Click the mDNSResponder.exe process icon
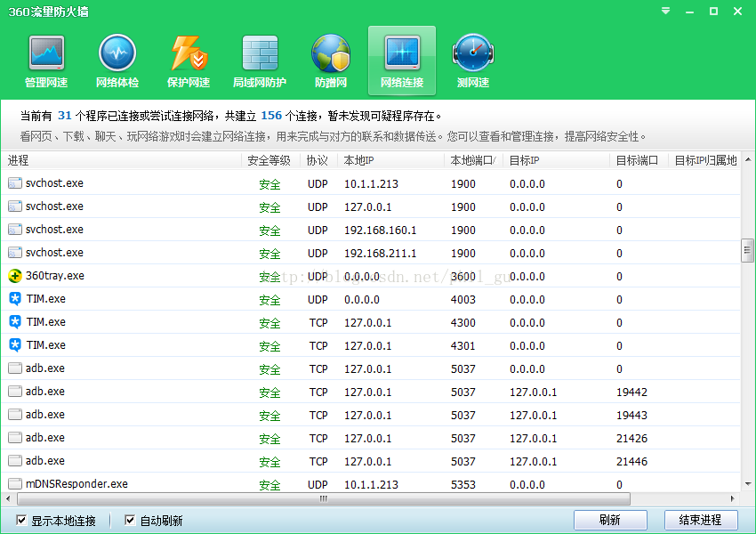 pos(15,484)
